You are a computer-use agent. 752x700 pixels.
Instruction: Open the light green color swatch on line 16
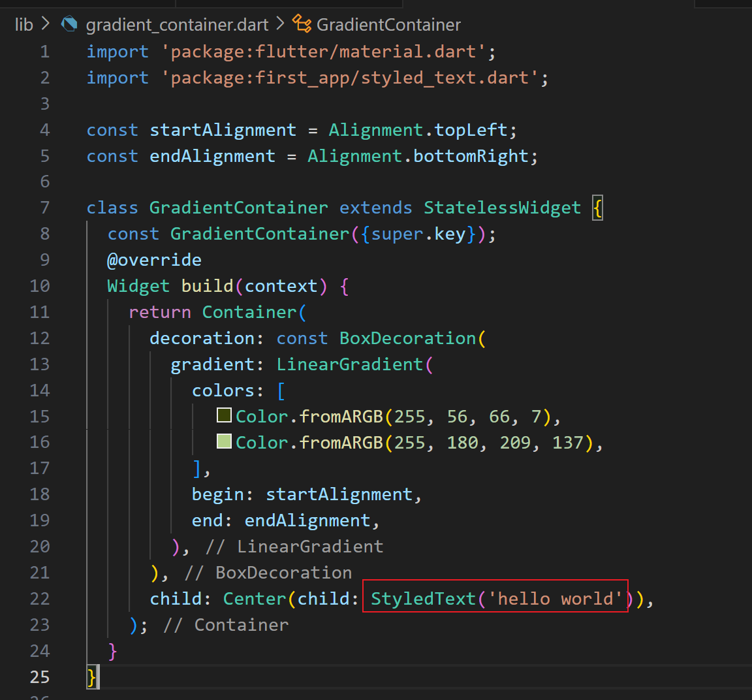pyautogui.click(x=224, y=441)
